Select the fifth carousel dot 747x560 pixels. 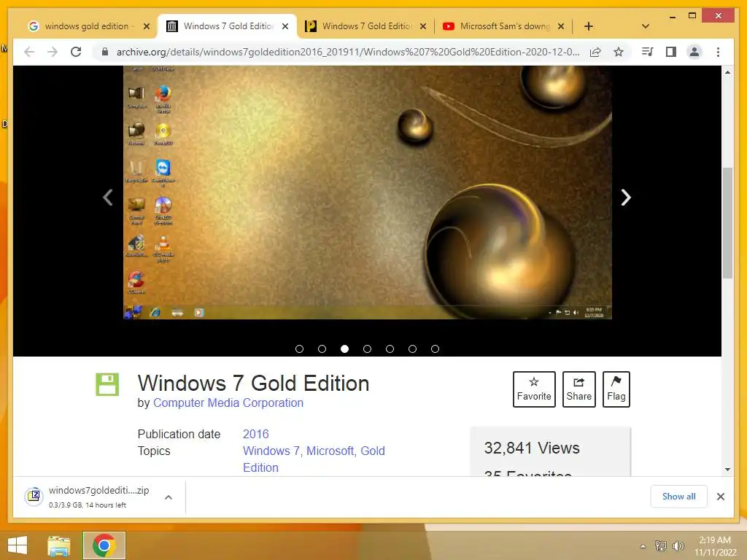pyautogui.click(x=390, y=349)
